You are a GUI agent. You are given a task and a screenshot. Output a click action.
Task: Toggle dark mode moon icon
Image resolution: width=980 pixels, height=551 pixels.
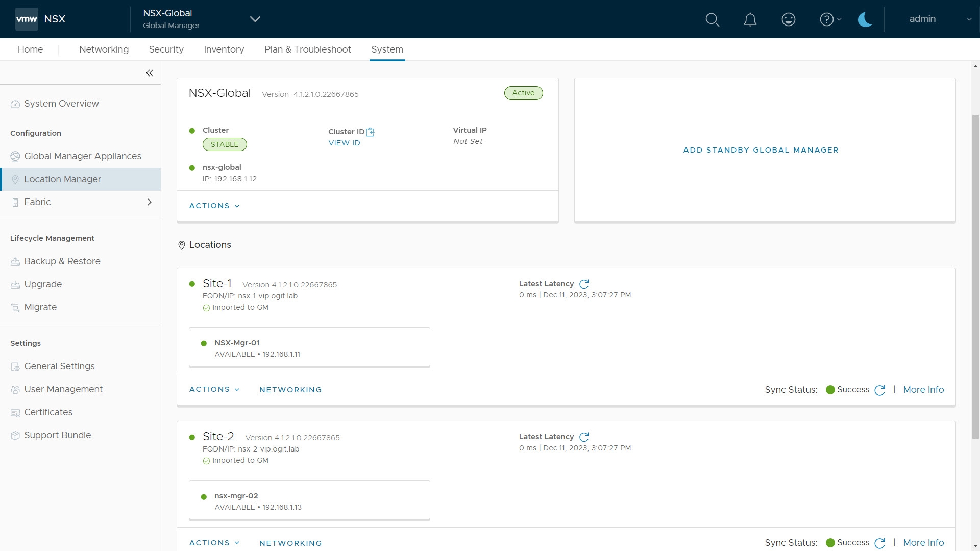pyautogui.click(x=865, y=19)
